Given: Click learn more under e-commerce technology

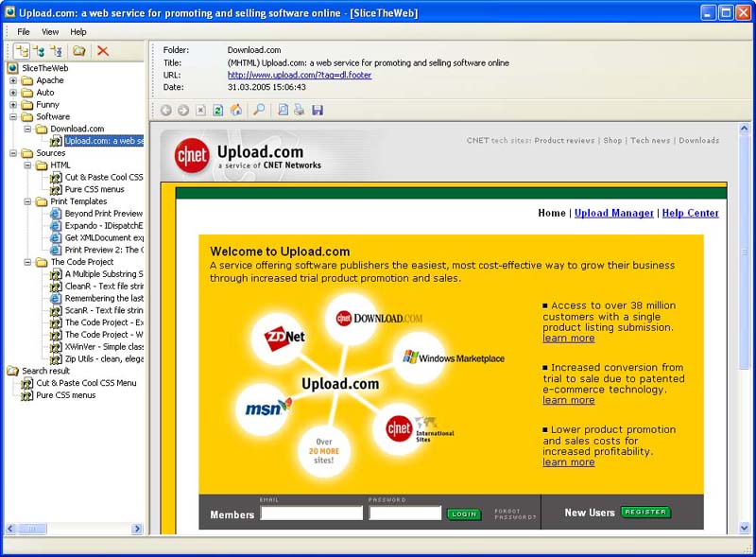Looking at the screenshot, I should tap(569, 400).
